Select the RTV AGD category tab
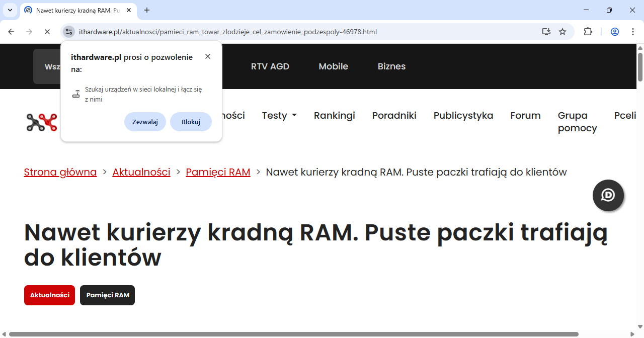644x338 pixels. 270,66
